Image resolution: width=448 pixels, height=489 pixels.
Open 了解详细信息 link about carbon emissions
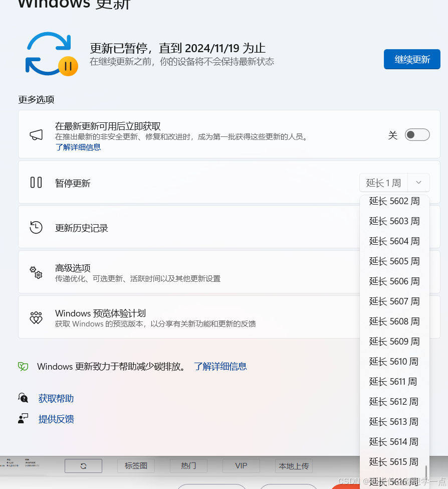(x=220, y=367)
